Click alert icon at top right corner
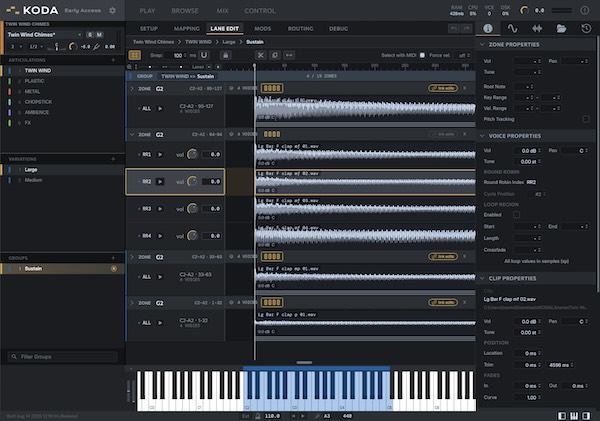 coord(584,10)
